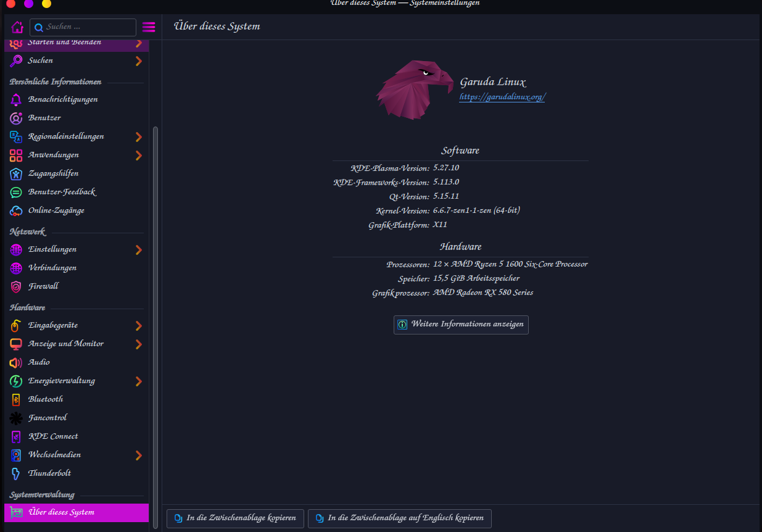This screenshot has width=762, height=532.
Task: Select the Thunderbolt entry label
Action: tap(49, 473)
